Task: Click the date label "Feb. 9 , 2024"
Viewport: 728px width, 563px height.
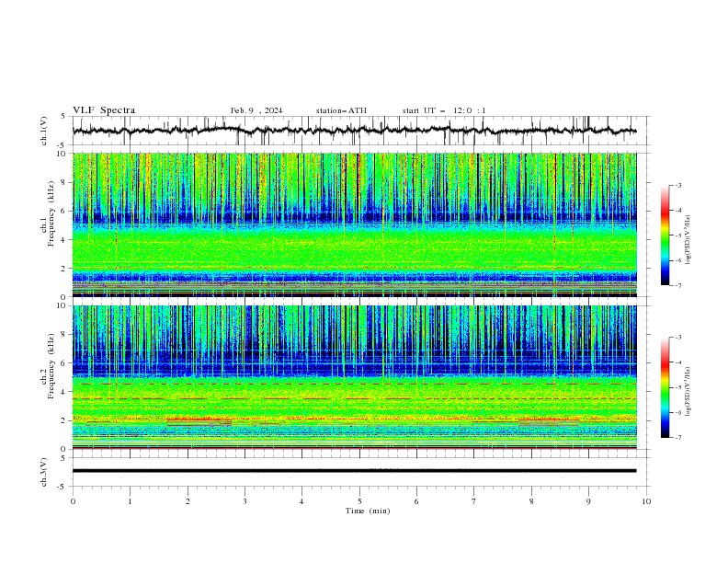Action: coord(256,110)
